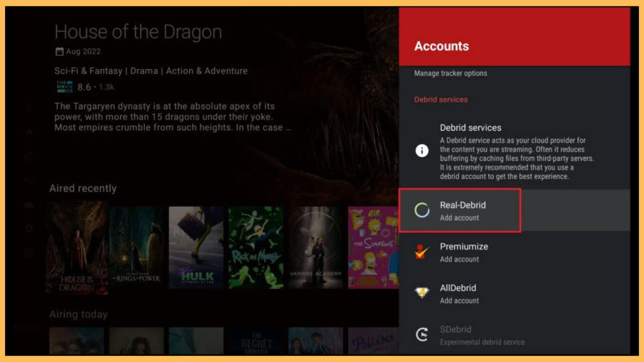Viewport: 644px width, 362px height.
Task: Select the Accounts header
Action: coord(442,46)
